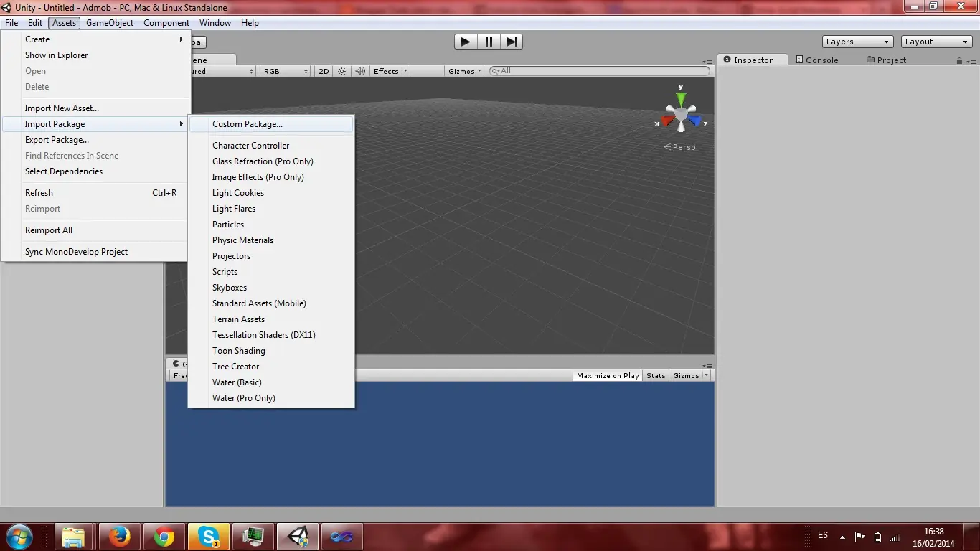Launch Firefox from the taskbar
This screenshot has width=980, height=551.
pos(119,537)
